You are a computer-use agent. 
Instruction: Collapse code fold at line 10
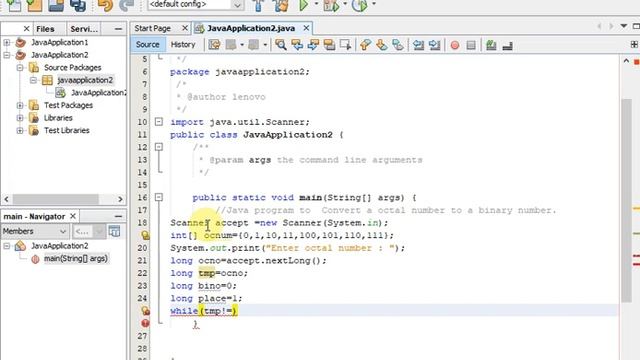(x=159, y=122)
